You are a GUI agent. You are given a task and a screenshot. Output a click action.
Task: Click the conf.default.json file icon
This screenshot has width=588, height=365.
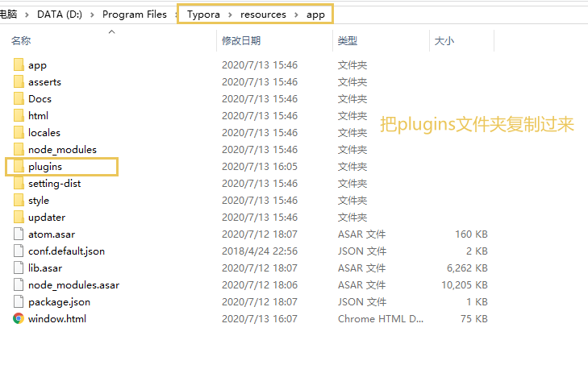[19, 251]
